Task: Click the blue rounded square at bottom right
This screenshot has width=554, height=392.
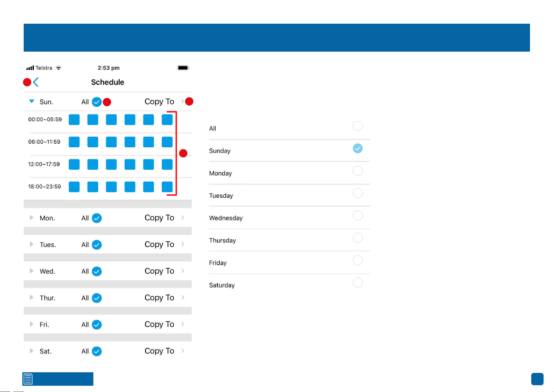Action: pyautogui.click(x=537, y=379)
